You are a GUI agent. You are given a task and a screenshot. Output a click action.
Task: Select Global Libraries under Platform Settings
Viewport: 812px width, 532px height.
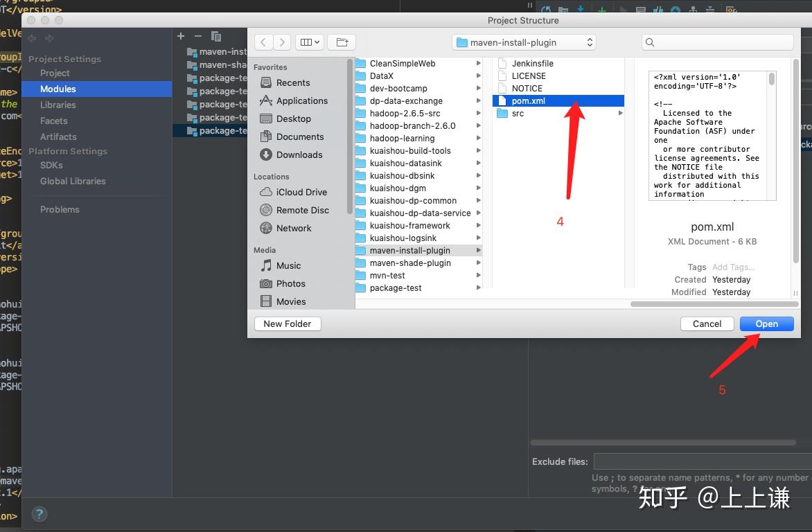click(73, 181)
